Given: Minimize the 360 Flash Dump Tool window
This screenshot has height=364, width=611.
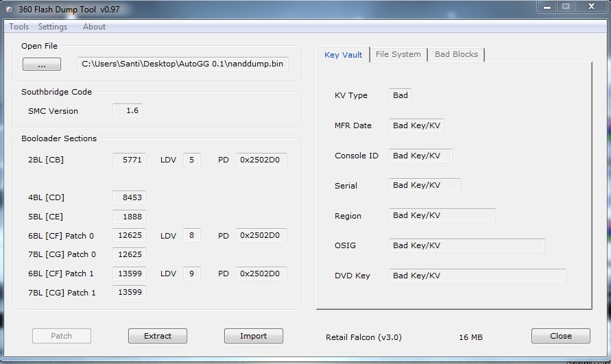Looking at the screenshot, I should 547,7.
